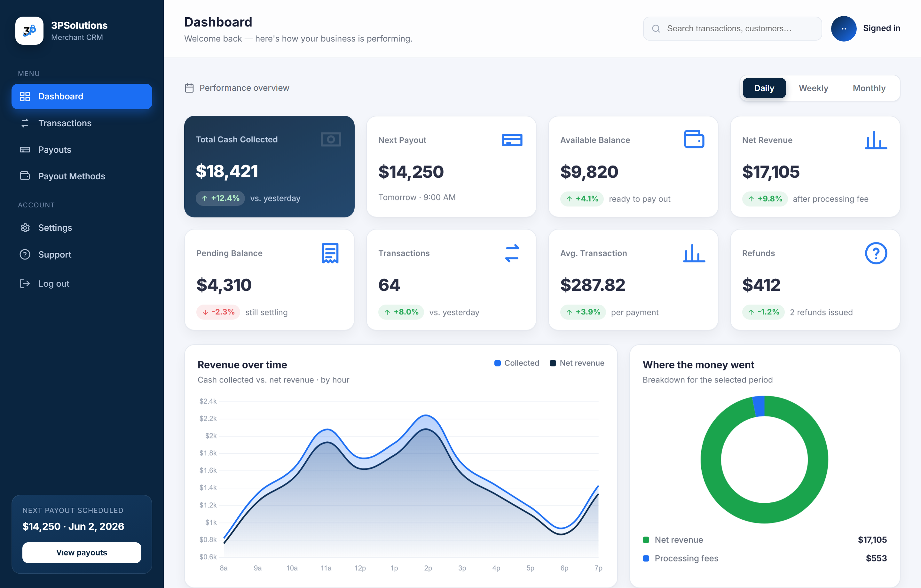921x588 pixels.
Task: Go to Transactions in the sidebar
Action: [82, 123]
